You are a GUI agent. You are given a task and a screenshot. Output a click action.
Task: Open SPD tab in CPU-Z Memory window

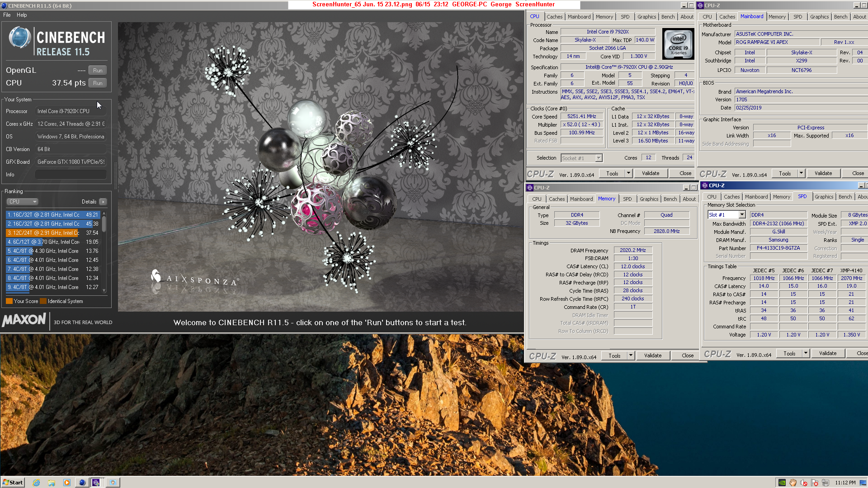pos(627,199)
